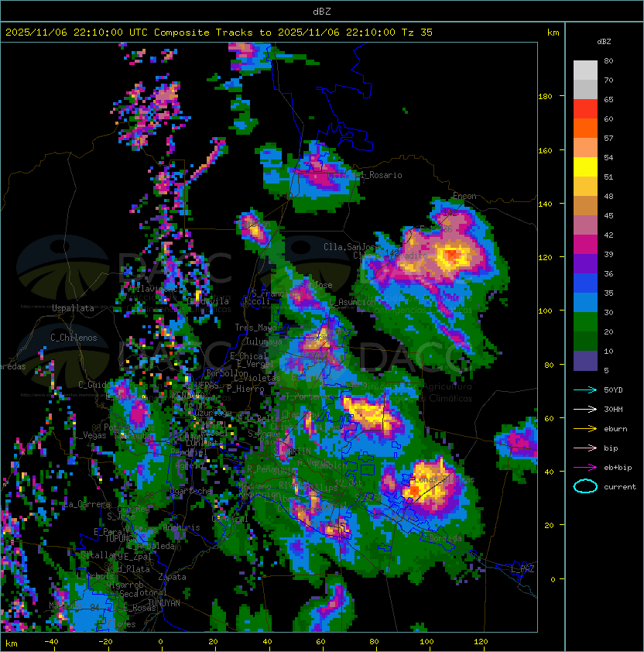Click the red storm core near Encon
Image resolution: width=644 pixels, height=652 pixels.
[x=452, y=255]
